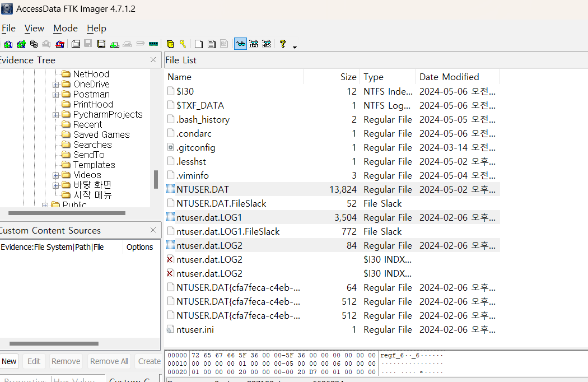
Task: Click Remove All Evidence Items icon
Action: point(59,44)
